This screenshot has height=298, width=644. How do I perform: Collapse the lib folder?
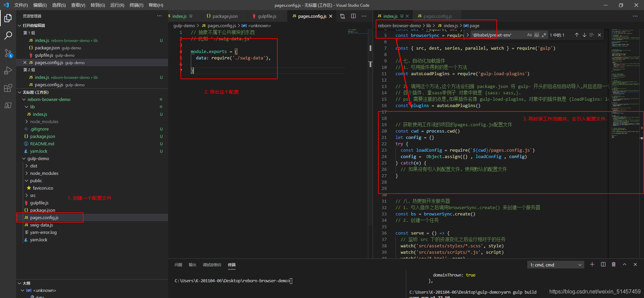tap(26, 107)
